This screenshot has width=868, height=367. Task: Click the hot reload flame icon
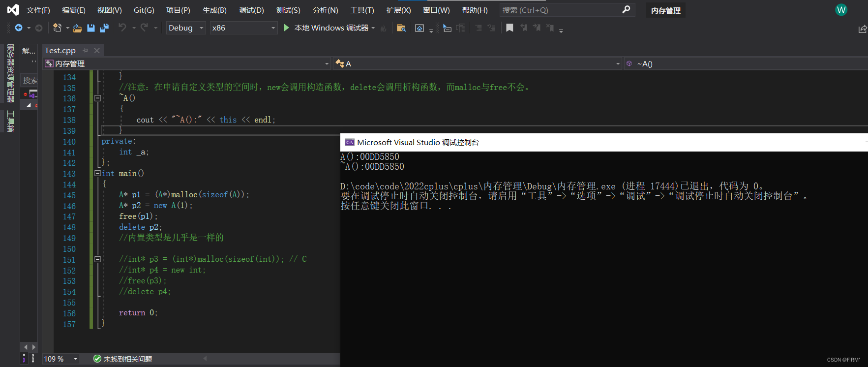pos(384,28)
